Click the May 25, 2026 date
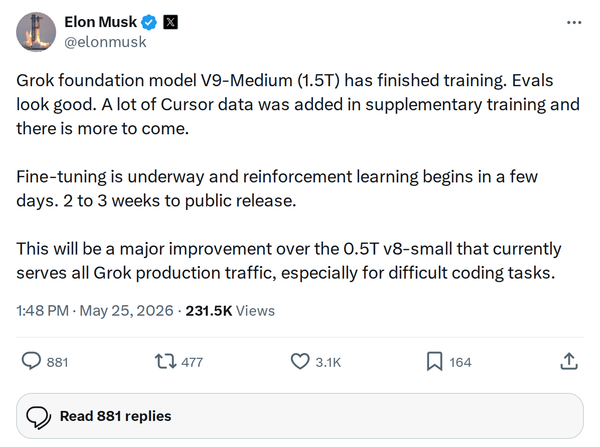Image resolution: width=600 pixels, height=447 pixels. tap(126, 310)
